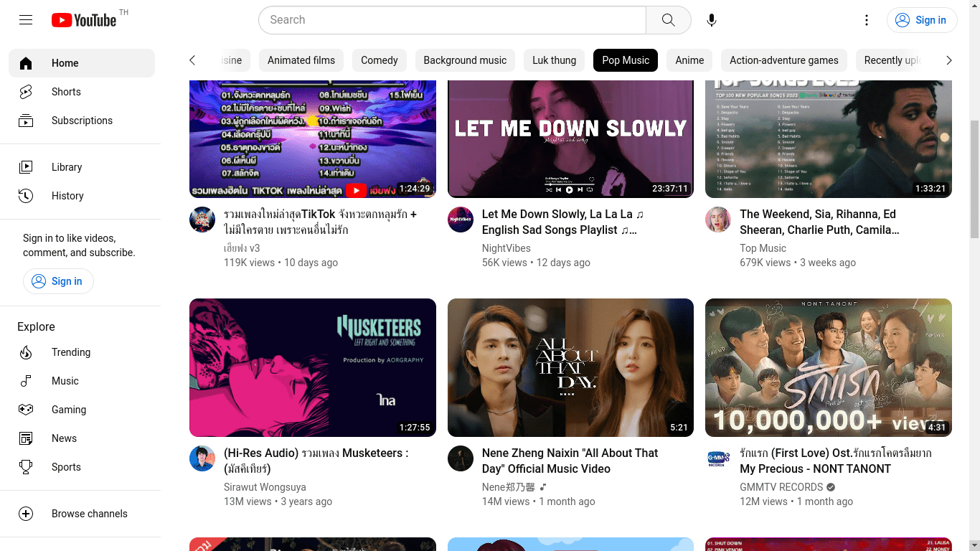Open Trending under Explore
The width and height of the screenshot is (980, 551).
(82, 352)
